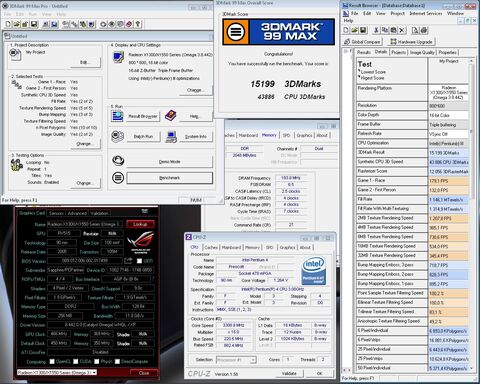Click the Global Compare button in Result Browser
This screenshot has width=480, height=384.
click(x=362, y=42)
